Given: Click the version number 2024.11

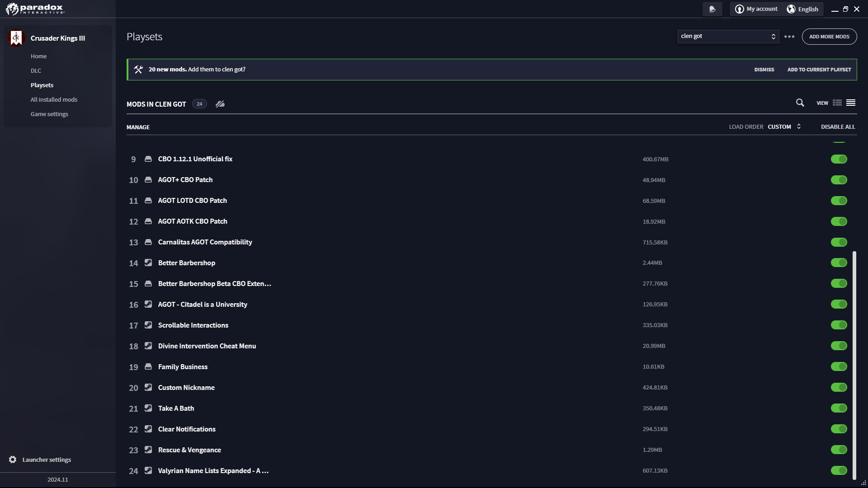Looking at the screenshot, I should pyautogui.click(x=58, y=480).
